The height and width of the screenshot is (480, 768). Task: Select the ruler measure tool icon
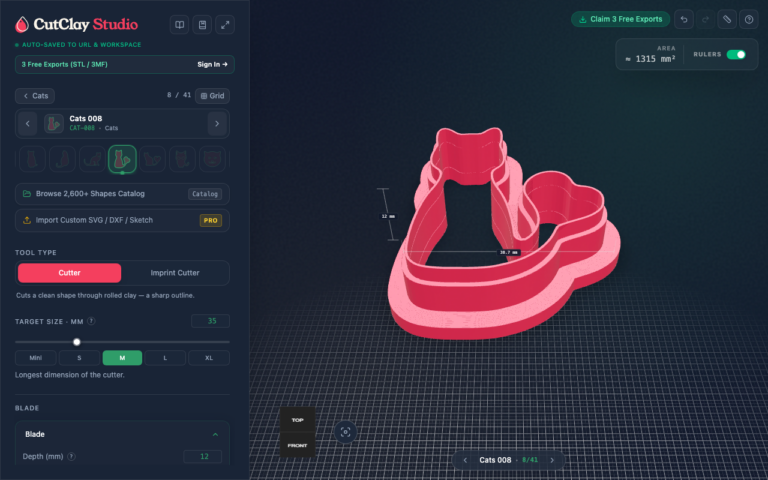pos(727,20)
